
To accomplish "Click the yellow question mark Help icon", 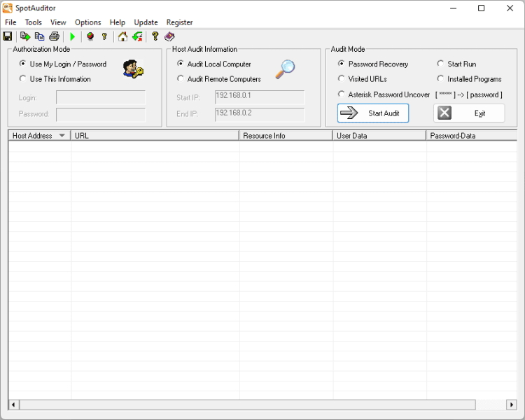I will pos(155,36).
